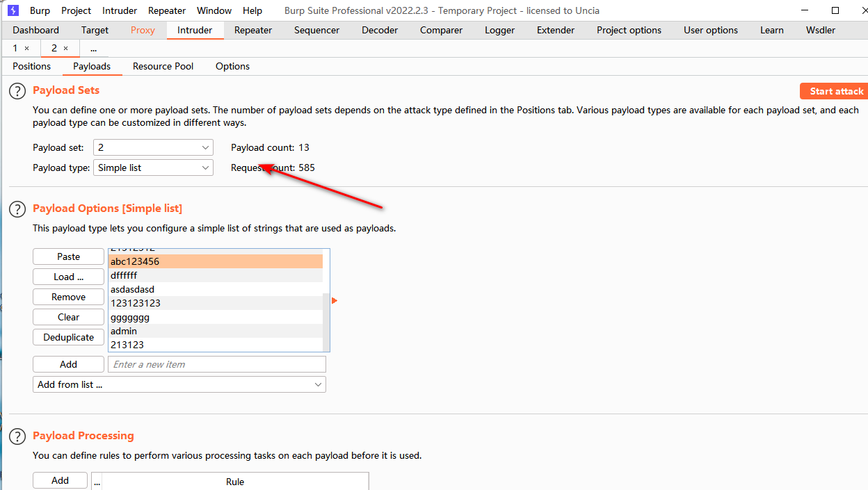Open the Window menu
The width and height of the screenshot is (868, 490).
[x=214, y=10]
